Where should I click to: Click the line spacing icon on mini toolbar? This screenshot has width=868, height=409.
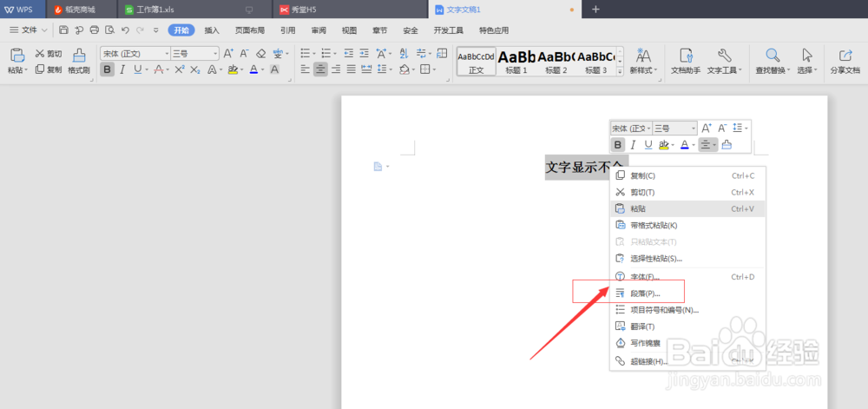point(737,128)
